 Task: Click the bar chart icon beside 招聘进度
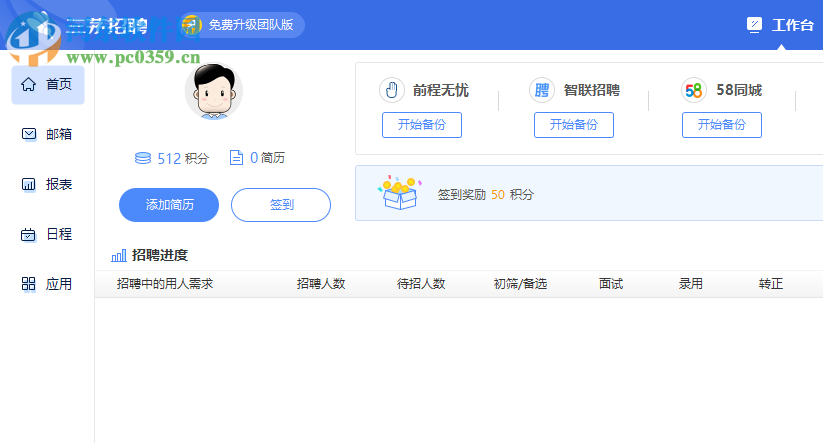(119, 256)
